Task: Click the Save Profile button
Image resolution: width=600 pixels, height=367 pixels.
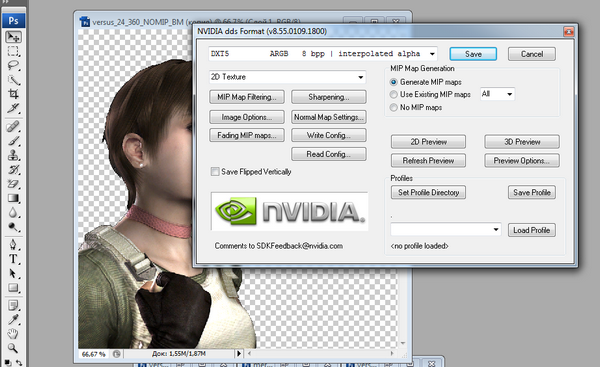Action: point(532,192)
